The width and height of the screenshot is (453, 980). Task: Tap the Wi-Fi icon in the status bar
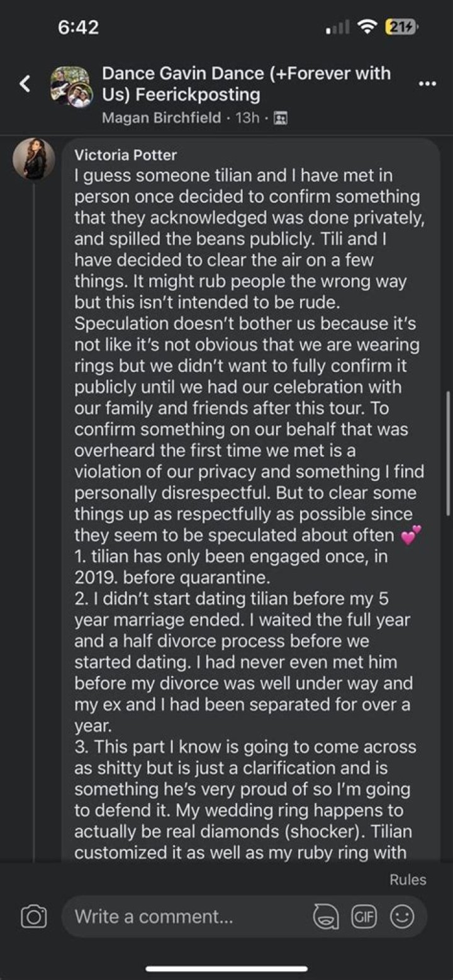(365, 27)
